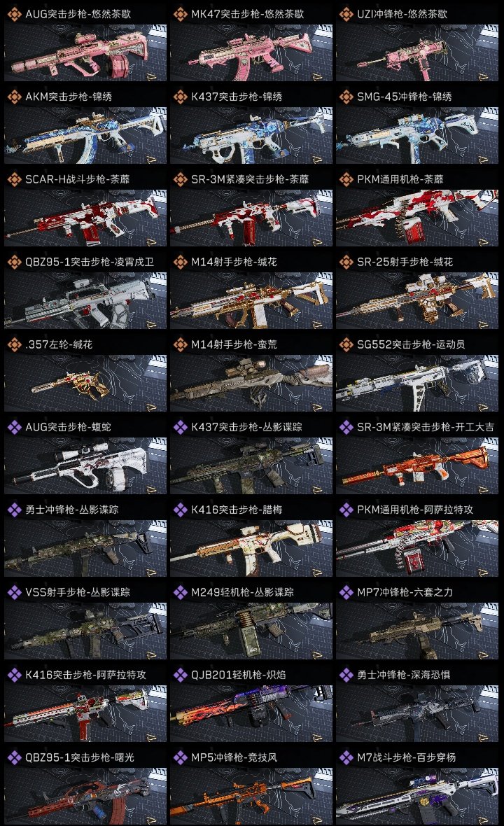Click the orange rarity icon beside PKM通用机枪-荼蘼
The image size is (504, 826).
346,179
